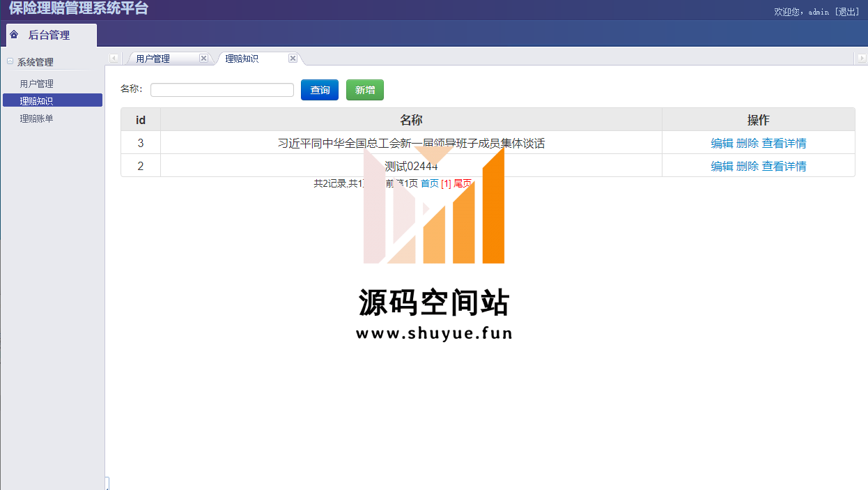
Task: Delete the record with id 3
Action: 747,143
